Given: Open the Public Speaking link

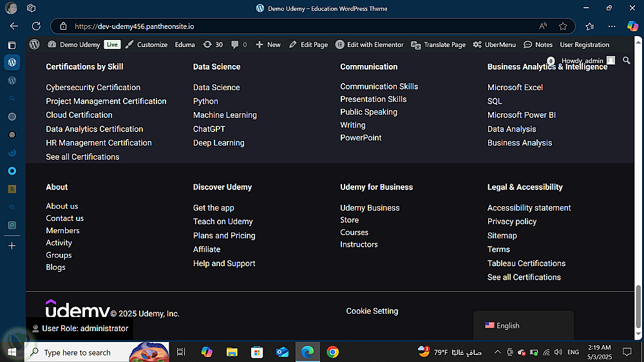Looking at the screenshot, I should pyautogui.click(x=369, y=112).
